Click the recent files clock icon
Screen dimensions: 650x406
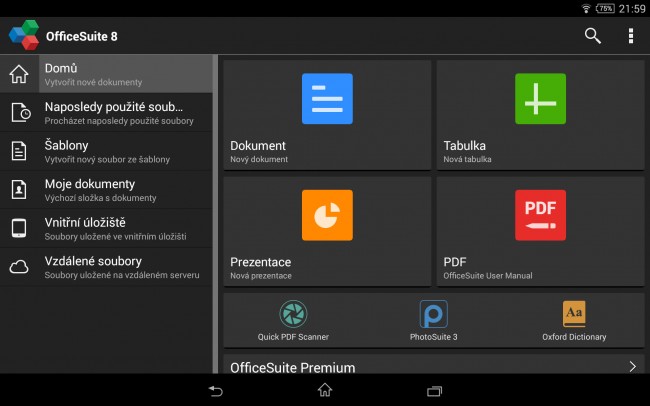(20, 112)
